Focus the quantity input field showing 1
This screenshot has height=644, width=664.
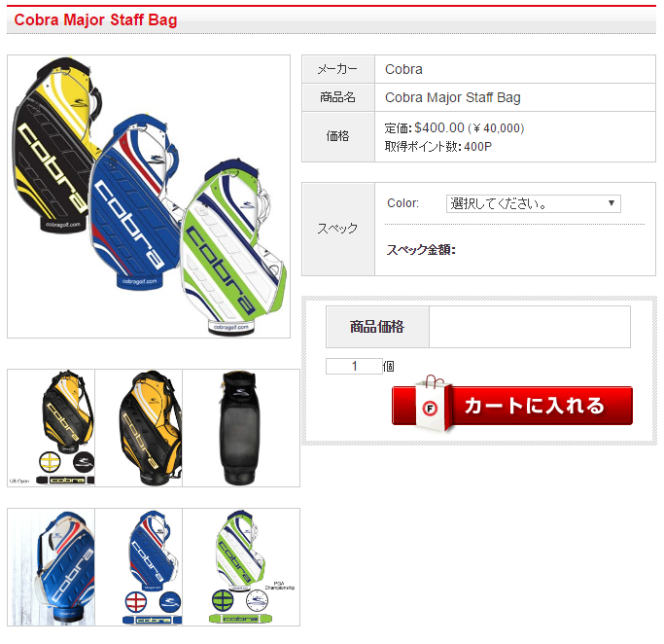tap(354, 366)
